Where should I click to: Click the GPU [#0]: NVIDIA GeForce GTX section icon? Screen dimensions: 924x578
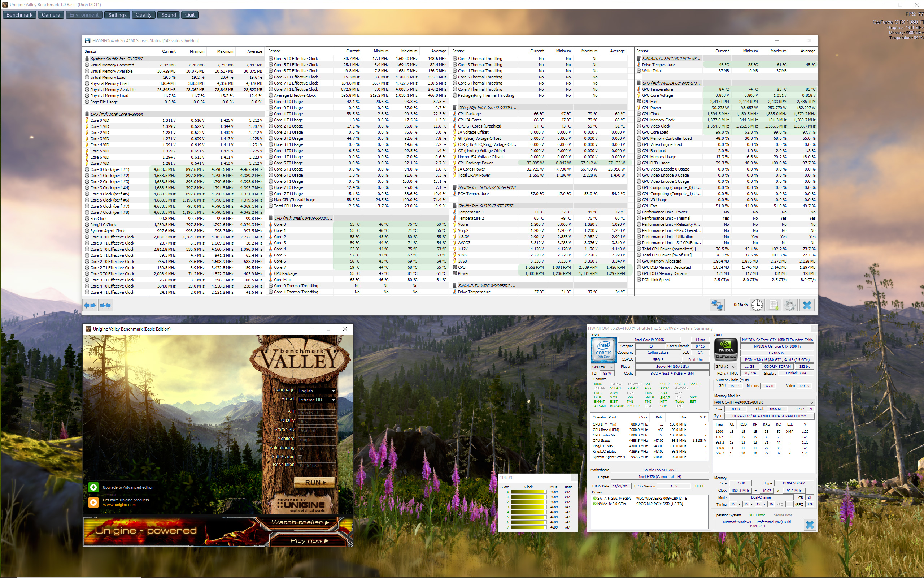point(639,83)
